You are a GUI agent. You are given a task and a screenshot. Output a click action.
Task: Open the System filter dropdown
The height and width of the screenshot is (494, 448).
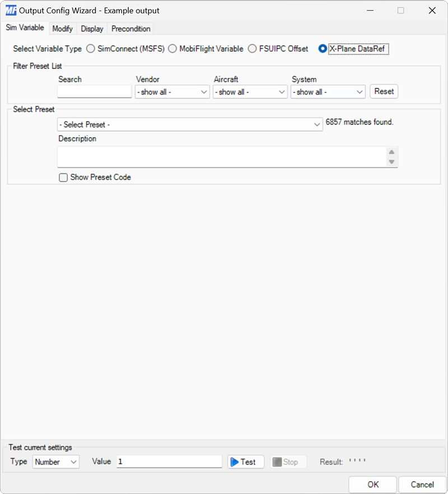coord(328,91)
